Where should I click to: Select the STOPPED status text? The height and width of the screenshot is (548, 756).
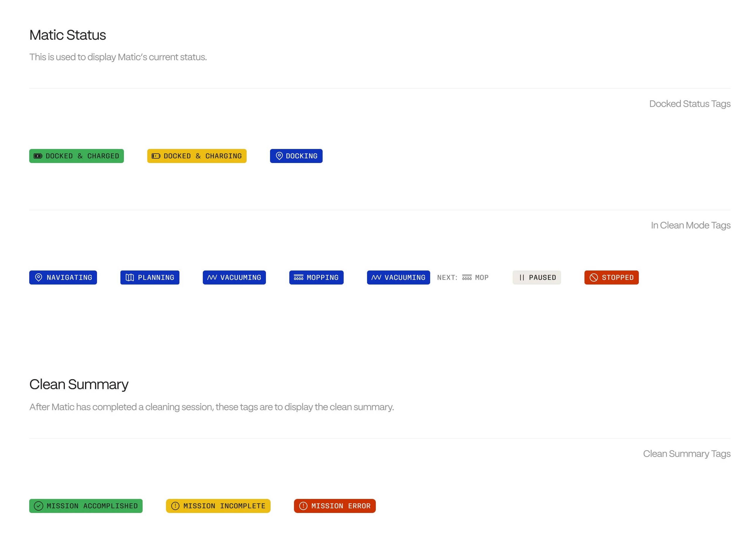618,278
